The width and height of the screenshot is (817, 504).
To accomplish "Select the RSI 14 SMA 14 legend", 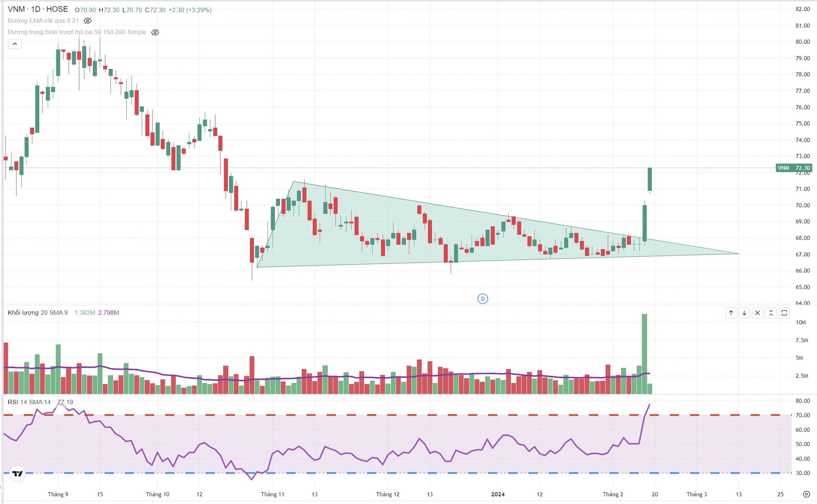I will [x=29, y=402].
